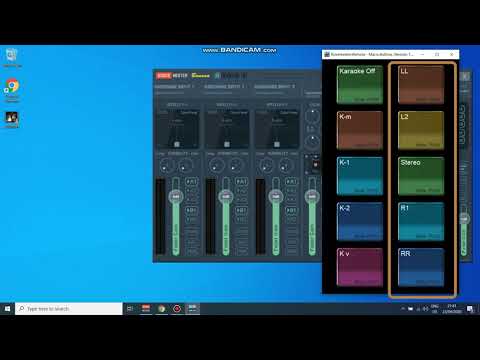Click the Voicemeeter logo in mixer header

[172, 76]
